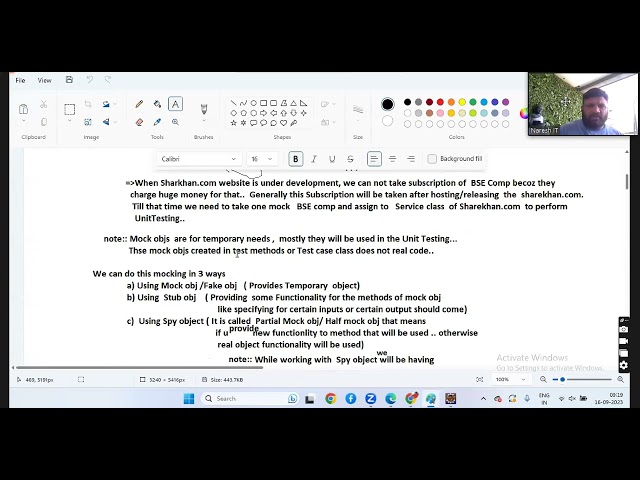Open Microsoft Edge from the taskbar

tap(391, 399)
